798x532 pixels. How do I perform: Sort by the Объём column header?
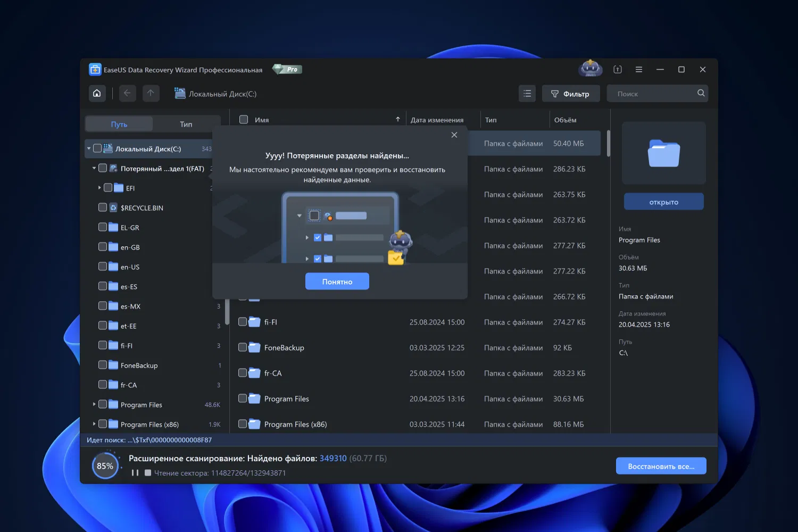565,120
